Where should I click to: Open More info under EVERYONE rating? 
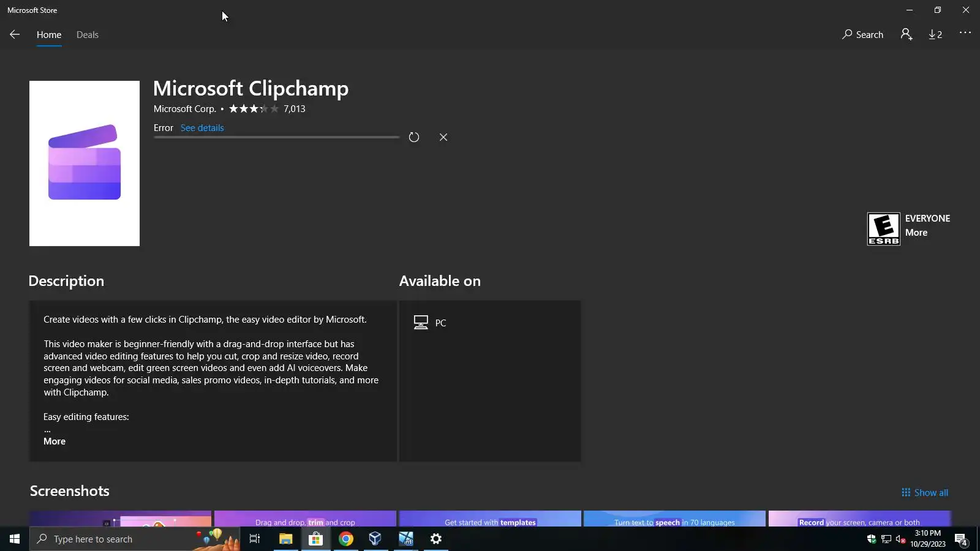[x=916, y=233]
